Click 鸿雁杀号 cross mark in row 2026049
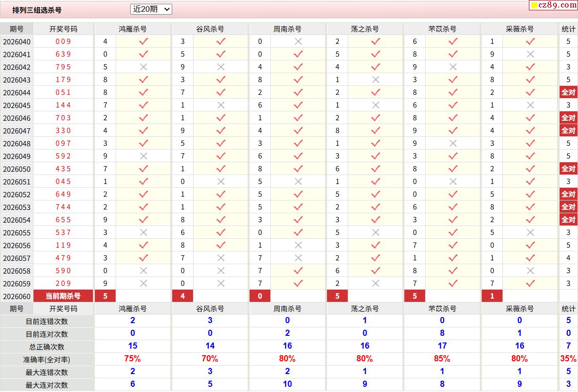The image size is (578, 392). [x=143, y=156]
